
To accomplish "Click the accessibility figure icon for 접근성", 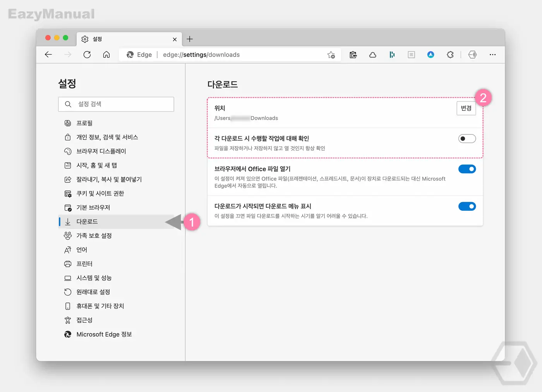I will [68, 320].
